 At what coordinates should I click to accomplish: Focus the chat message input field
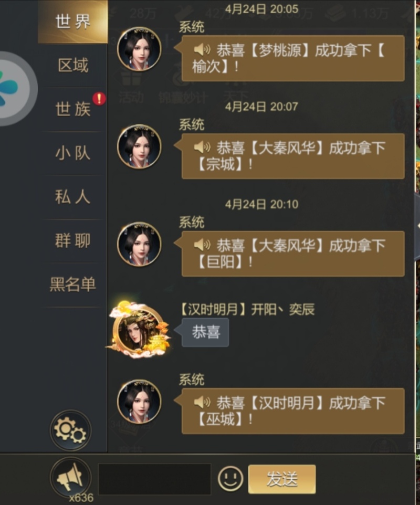coord(154,479)
